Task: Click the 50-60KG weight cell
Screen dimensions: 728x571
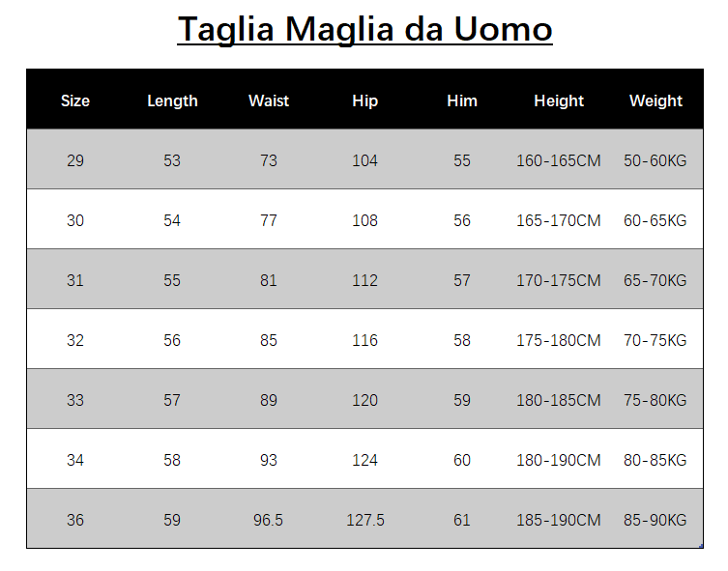Action: (x=655, y=160)
